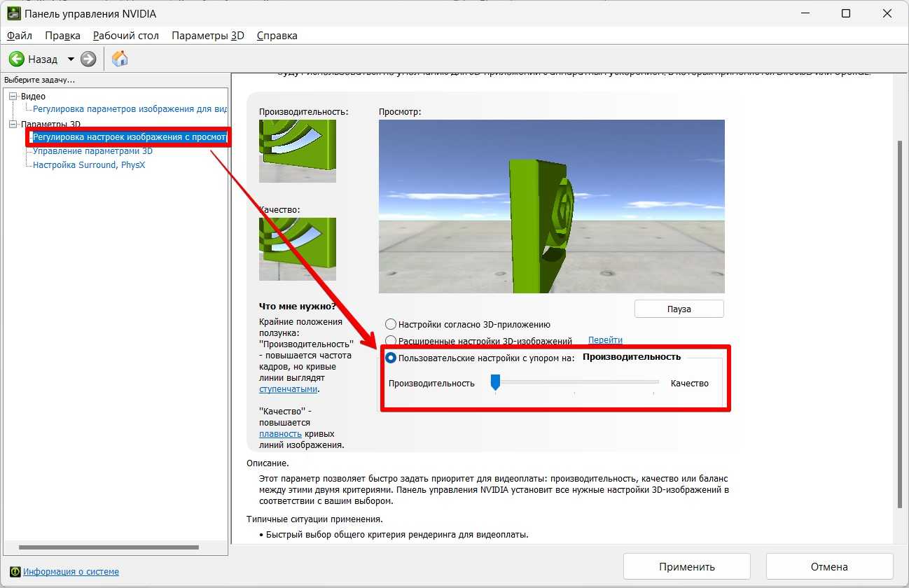
Task: Click the Описание. heading text
Action: 268,463
